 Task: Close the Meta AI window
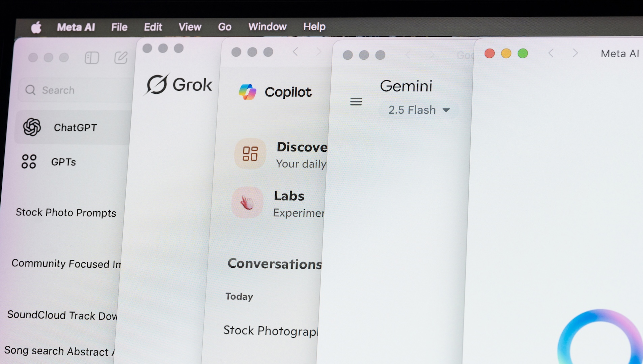pos(490,53)
